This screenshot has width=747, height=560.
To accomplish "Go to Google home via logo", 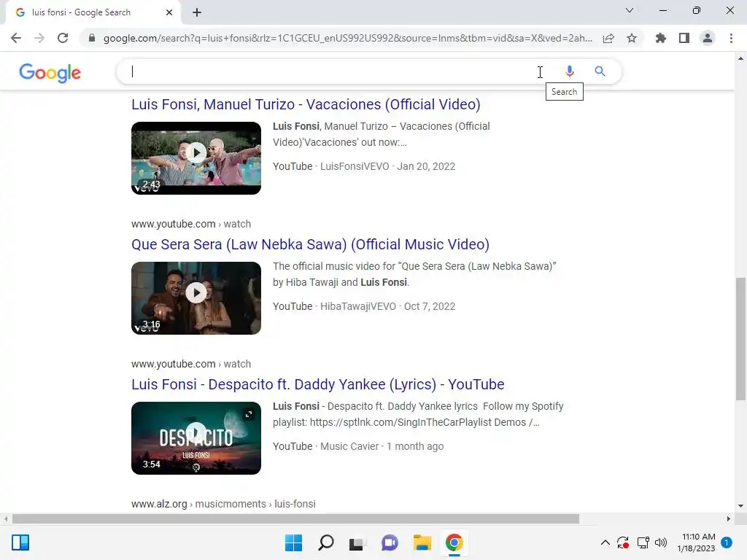I will click(x=50, y=72).
